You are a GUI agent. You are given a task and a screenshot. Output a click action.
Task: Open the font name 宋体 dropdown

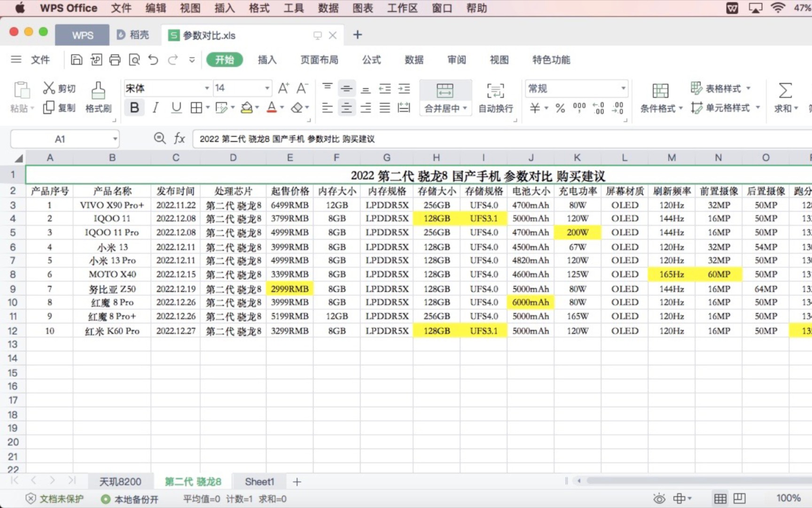[207, 88]
